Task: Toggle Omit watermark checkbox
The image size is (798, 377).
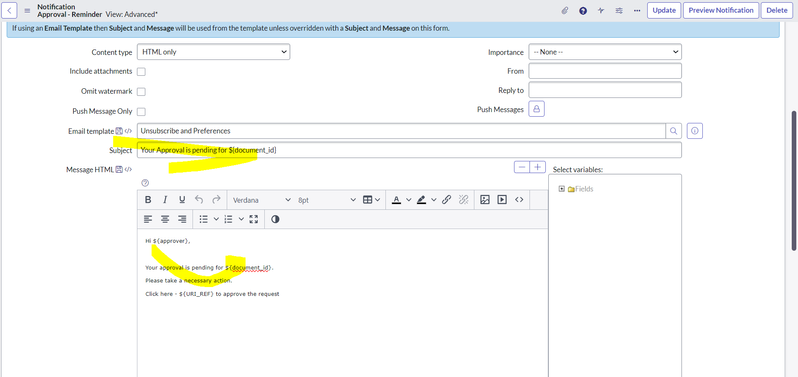Action: 141,92
